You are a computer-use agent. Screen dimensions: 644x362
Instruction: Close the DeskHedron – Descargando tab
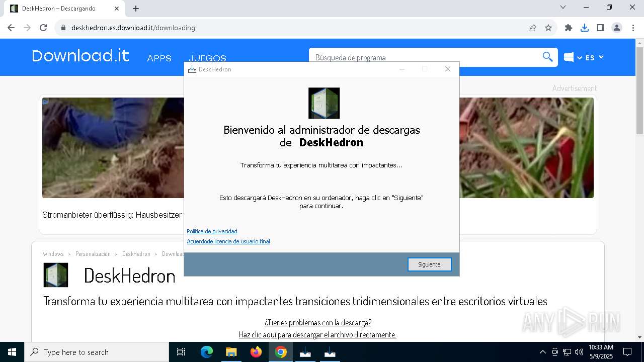point(117,9)
